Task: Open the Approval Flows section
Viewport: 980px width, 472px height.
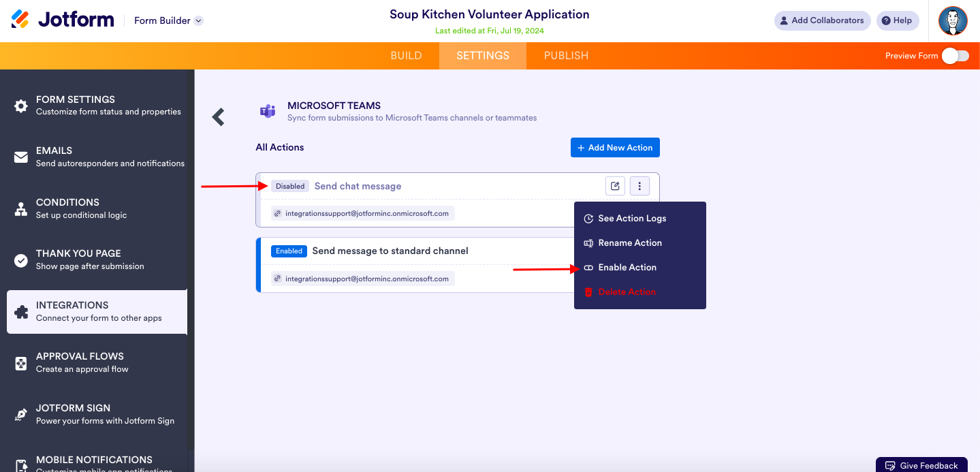Action: (97, 362)
